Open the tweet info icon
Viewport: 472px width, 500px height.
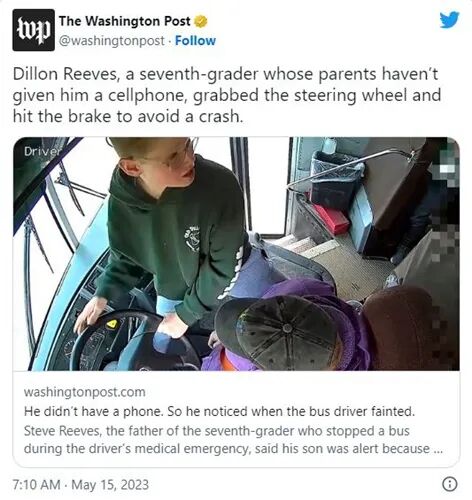click(x=449, y=484)
